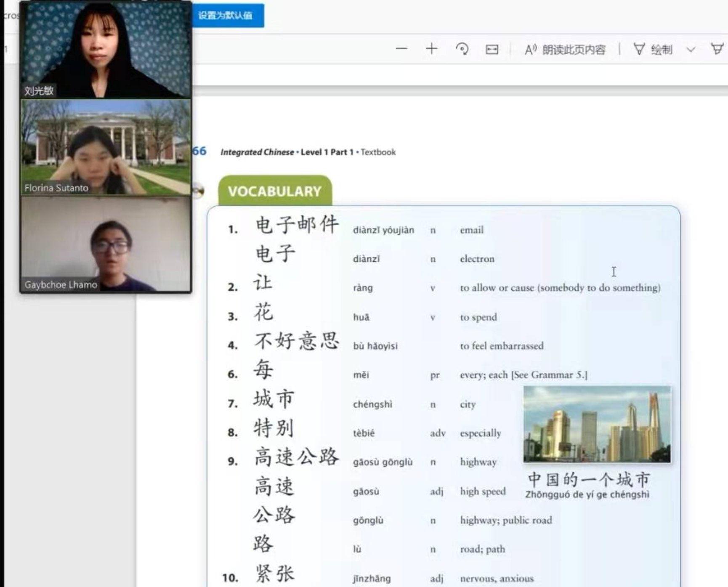Rotate the PDF page
Screen dimensions: 728x587
point(462,49)
